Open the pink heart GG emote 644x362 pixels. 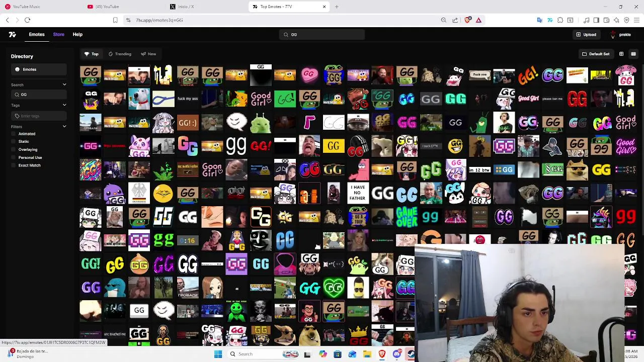coord(309,75)
